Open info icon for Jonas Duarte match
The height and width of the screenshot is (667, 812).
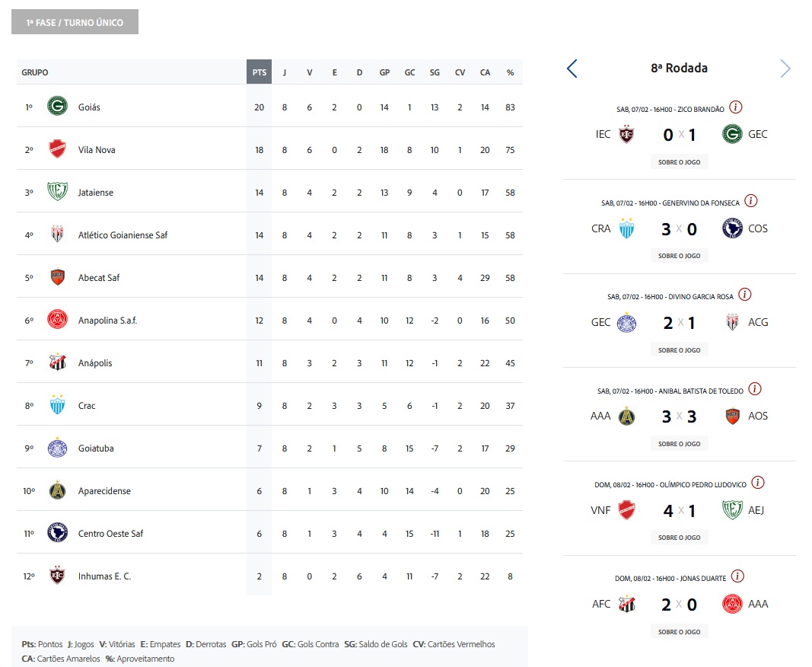[737, 577]
